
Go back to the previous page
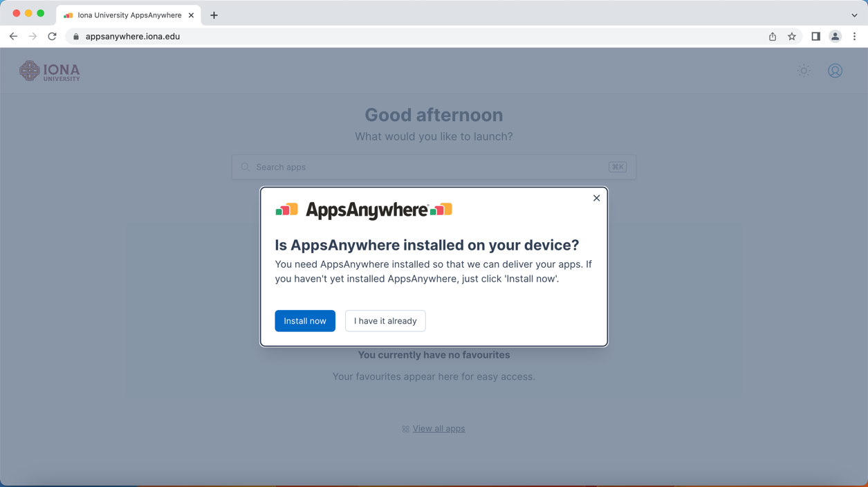click(13, 37)
